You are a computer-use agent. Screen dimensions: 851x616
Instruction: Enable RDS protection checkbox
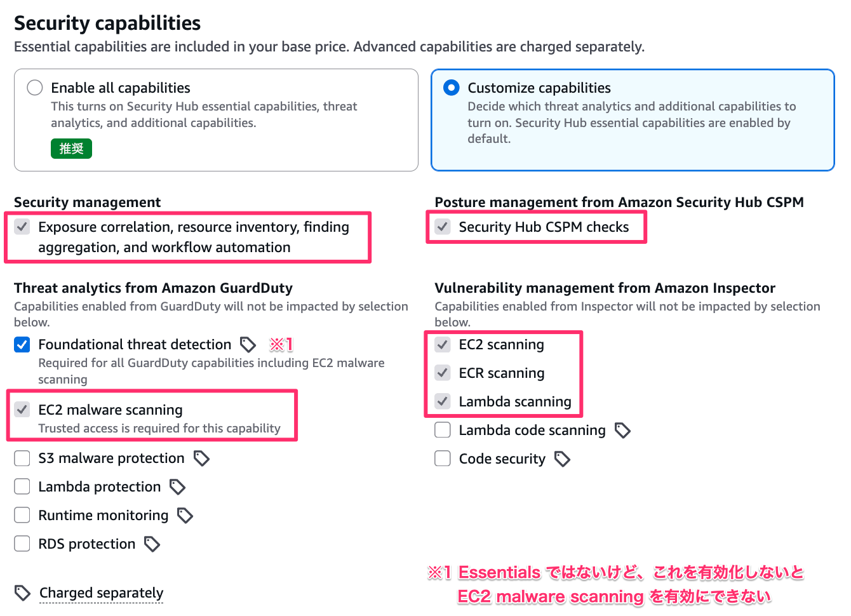pos(22,544)
